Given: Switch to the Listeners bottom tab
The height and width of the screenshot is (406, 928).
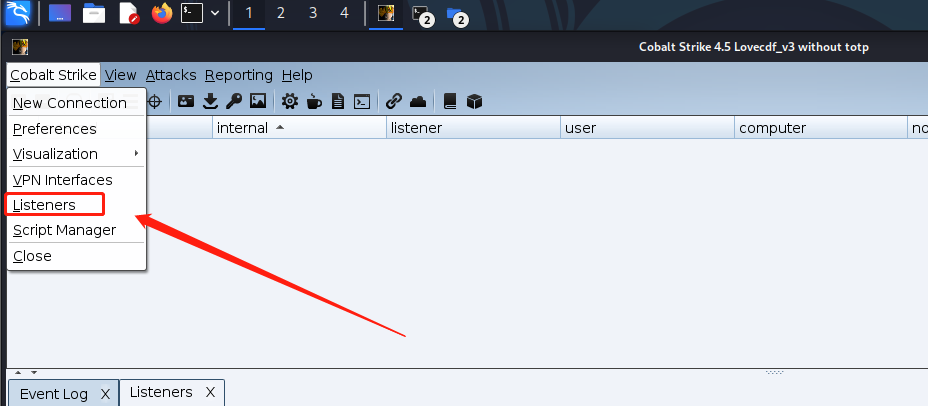Looking at the screenshot, I should point(161,392).
